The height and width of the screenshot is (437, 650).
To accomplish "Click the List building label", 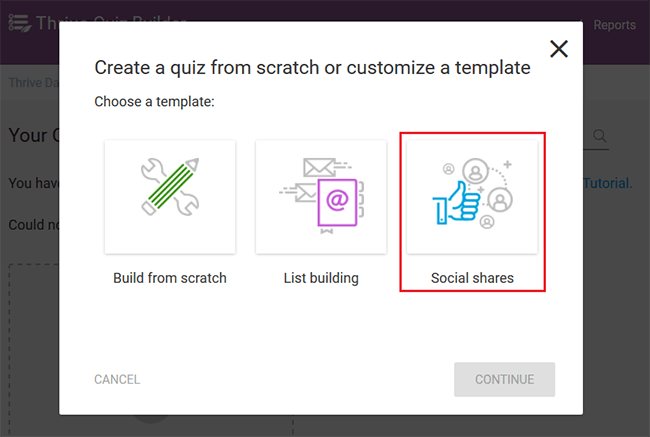I will coord(321,278).
